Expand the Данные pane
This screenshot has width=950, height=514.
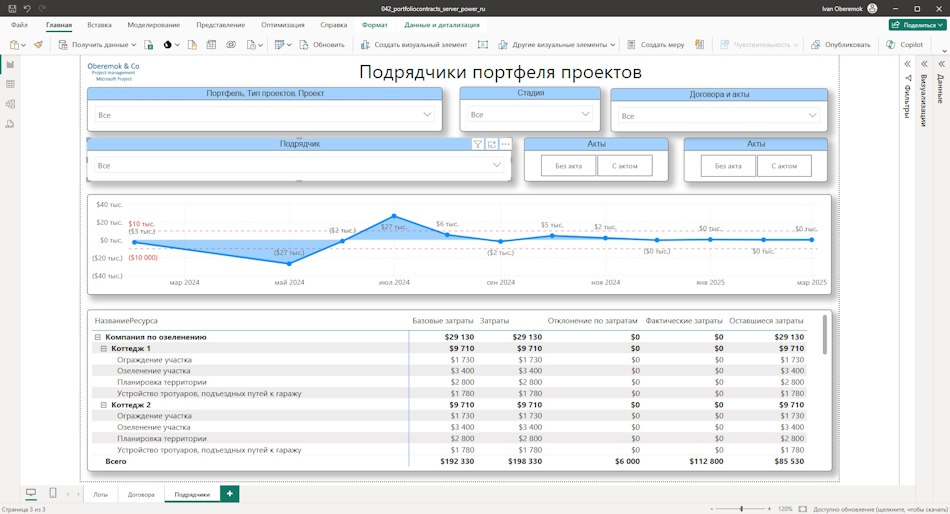tap(942, 64)
